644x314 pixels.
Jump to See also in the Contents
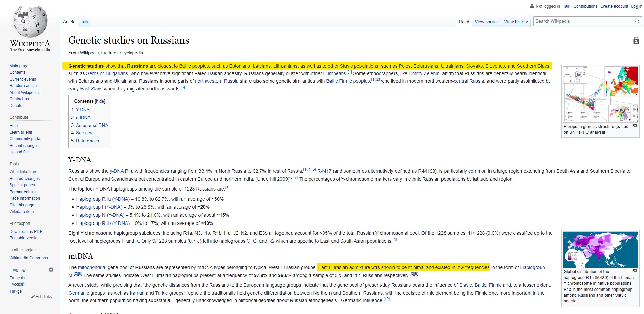click(x=85, y=133)
